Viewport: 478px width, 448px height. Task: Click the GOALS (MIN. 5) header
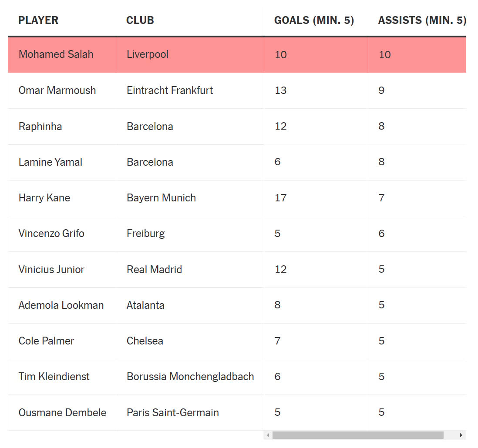(314, 20)
